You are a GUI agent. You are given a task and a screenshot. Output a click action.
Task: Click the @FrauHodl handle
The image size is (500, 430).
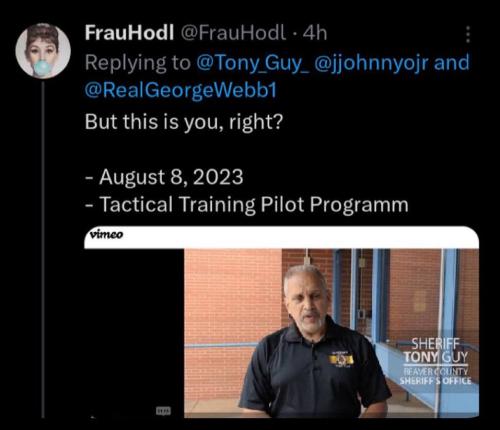tap(233, 33)
